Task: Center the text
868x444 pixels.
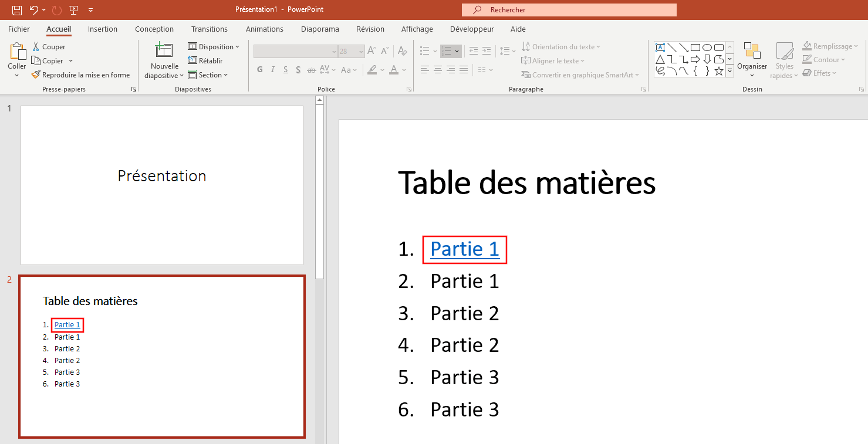Action: click(438, 70)
